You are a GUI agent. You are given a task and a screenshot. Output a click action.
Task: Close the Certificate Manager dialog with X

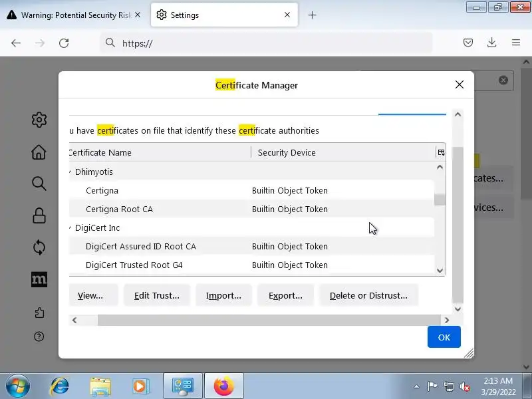point(460,84)
